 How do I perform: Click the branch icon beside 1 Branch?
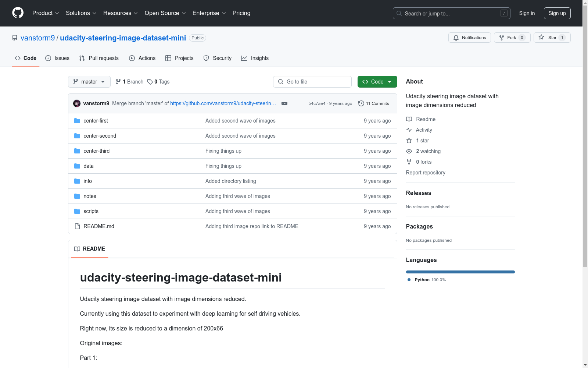click(118, 82)
